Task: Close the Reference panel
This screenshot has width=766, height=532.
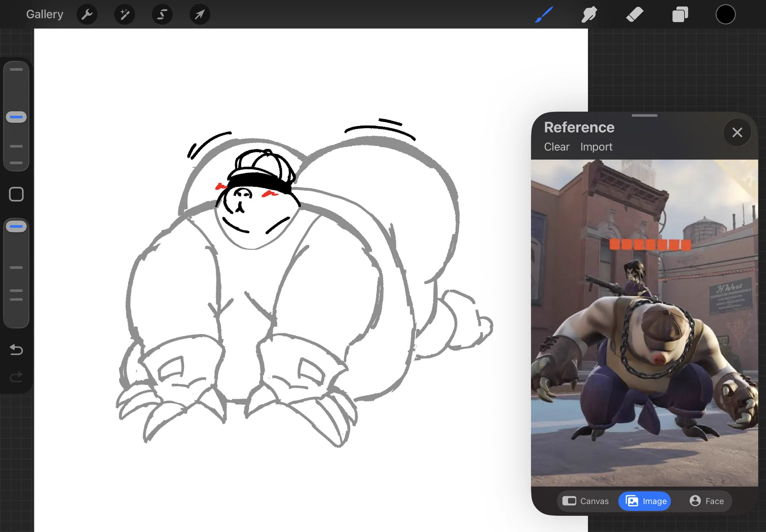Action: point(737,132)
